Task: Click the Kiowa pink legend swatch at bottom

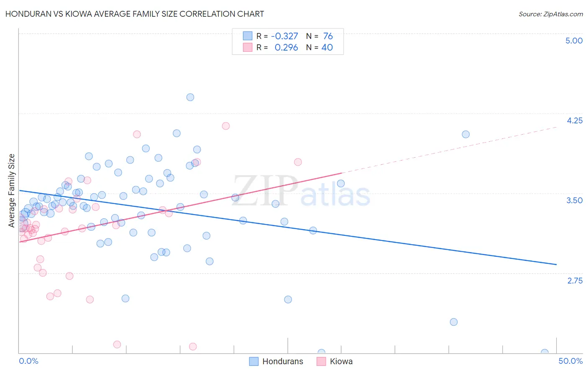Action: click(321, 361)
